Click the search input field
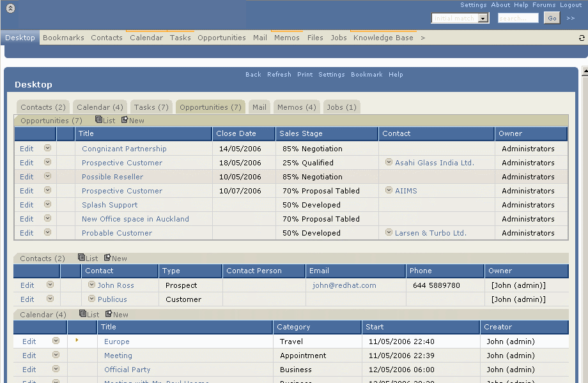Viewport: 588px width, 383px height. [518, 18]
